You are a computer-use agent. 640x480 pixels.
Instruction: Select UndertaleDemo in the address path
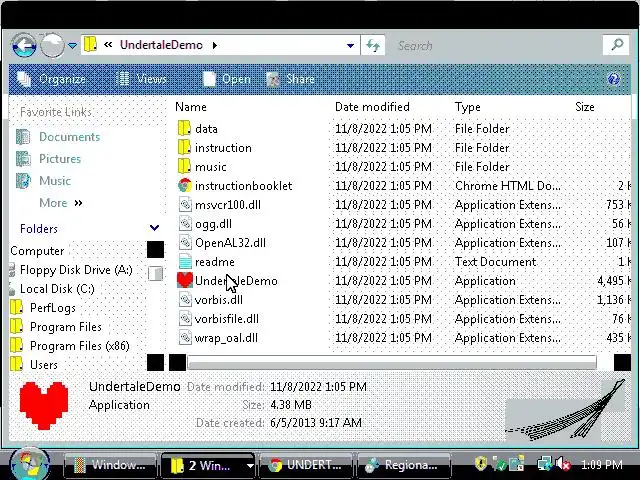(x=161, y=45)
